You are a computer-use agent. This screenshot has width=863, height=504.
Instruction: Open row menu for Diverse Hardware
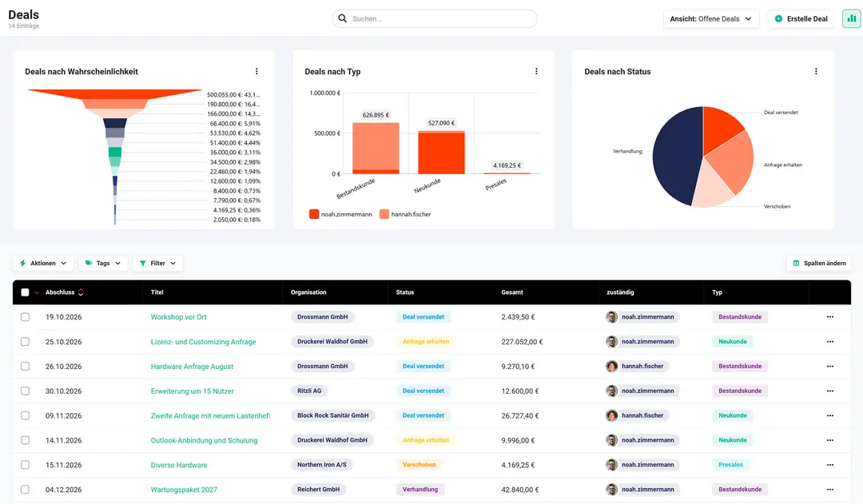click(830, 465)
